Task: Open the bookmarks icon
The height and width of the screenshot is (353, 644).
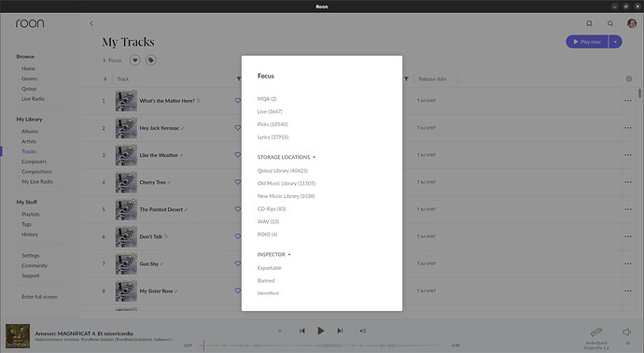Action: click(x=589, y=24)
